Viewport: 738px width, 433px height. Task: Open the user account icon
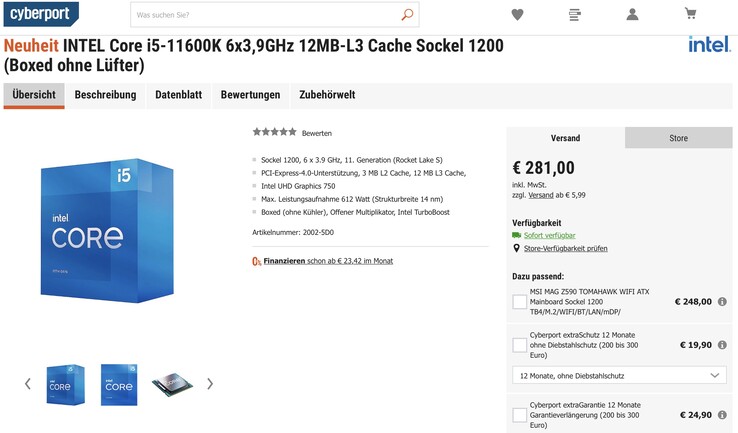tap(632, 15)
